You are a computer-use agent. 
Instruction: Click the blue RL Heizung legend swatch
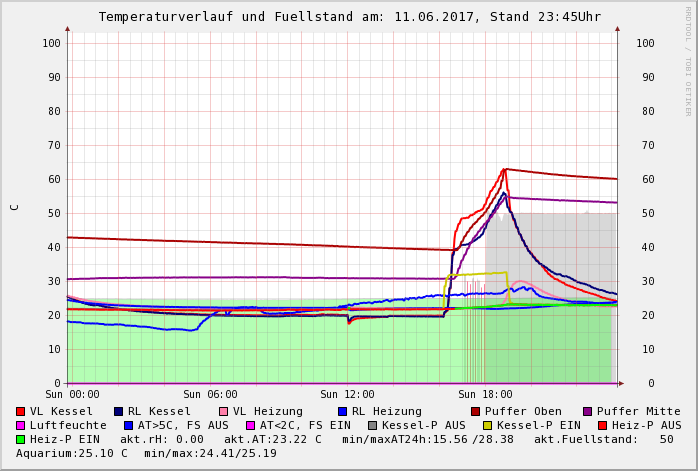pos(342,411)
